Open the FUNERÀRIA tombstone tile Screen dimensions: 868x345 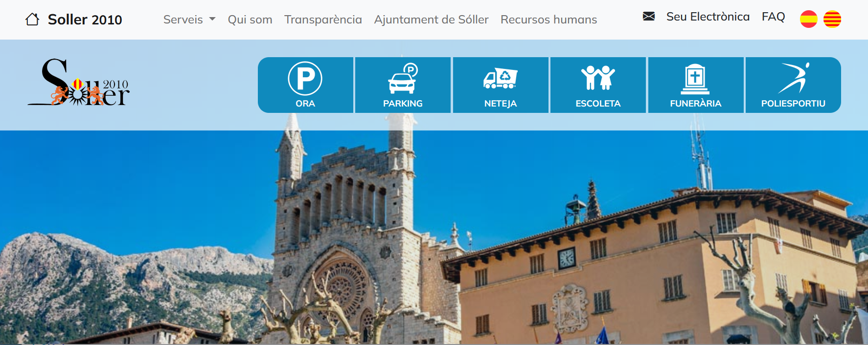pos(696,85)
